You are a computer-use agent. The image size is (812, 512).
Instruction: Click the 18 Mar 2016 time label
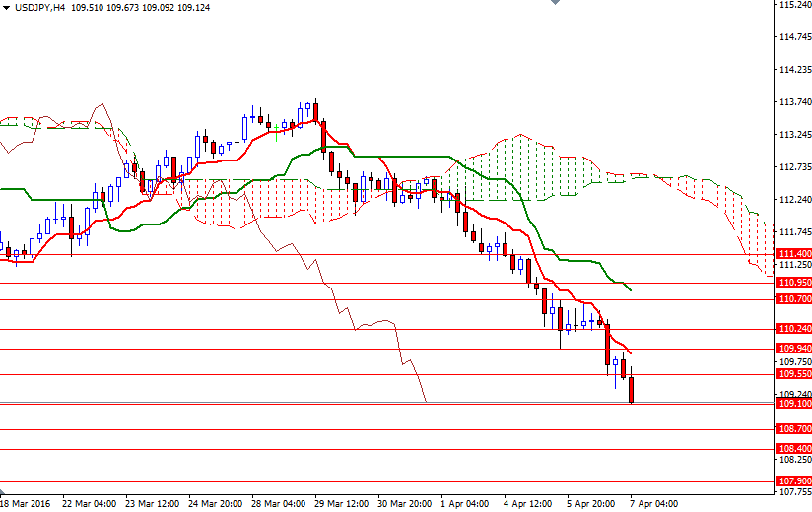[x=26, y=504]
